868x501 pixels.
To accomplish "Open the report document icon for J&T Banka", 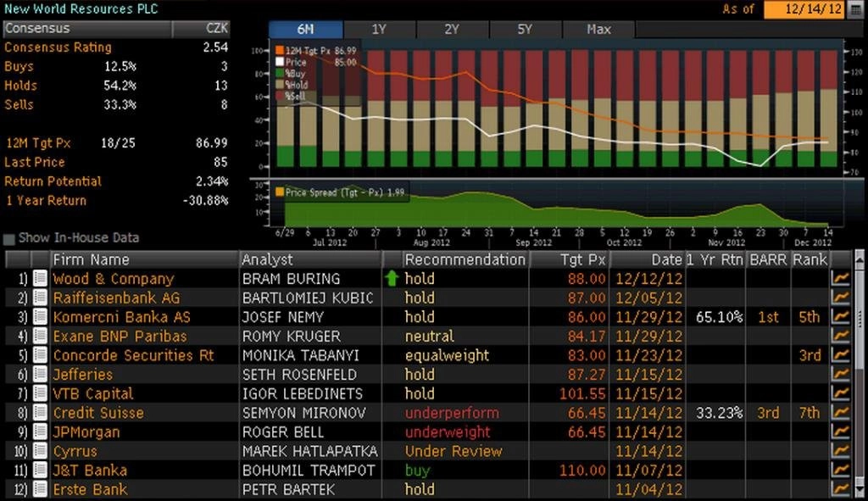I will 40,470.
